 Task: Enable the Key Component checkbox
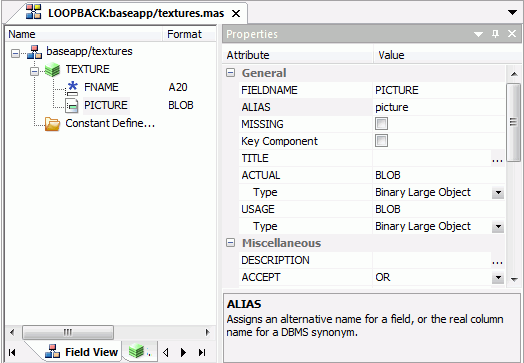click(x=381, y=141)
